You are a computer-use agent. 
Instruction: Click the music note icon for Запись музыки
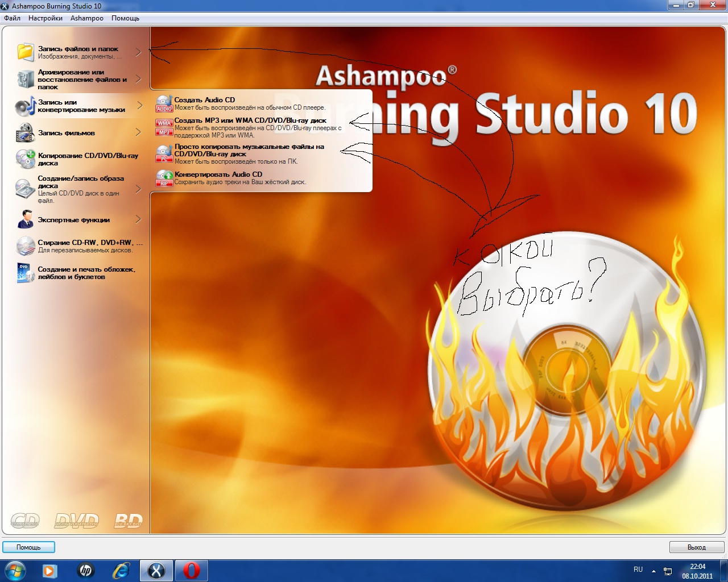26,106
